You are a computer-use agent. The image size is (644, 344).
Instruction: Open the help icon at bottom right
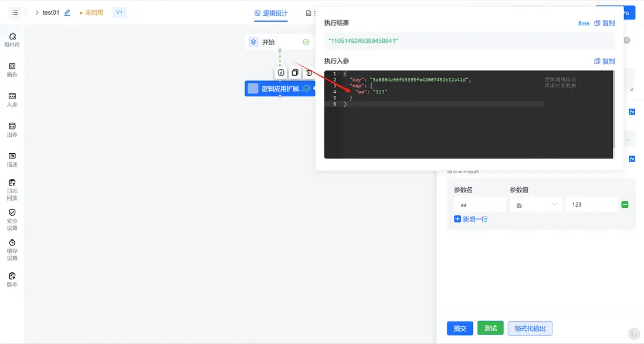(633, 333)
